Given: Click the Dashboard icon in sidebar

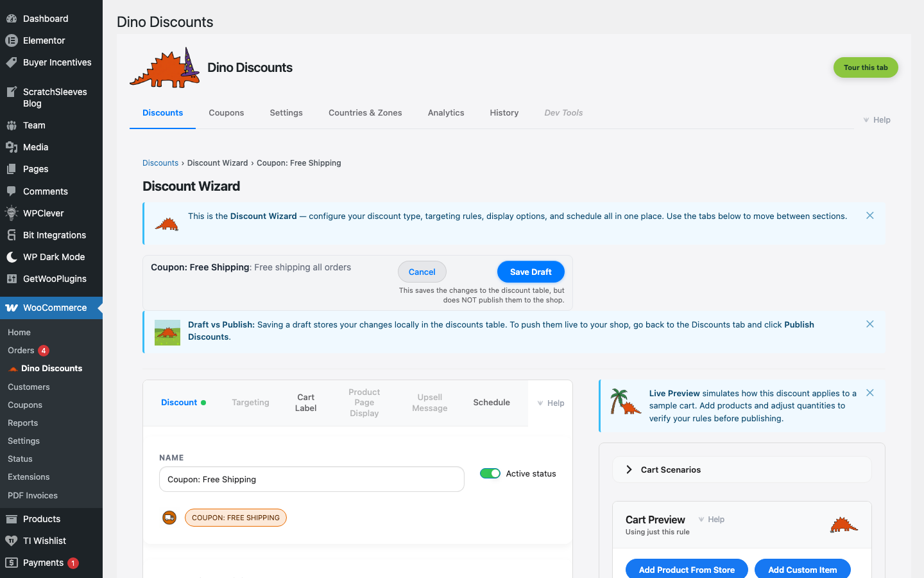Looking at the screenshot, I should [x=12, y=19].
